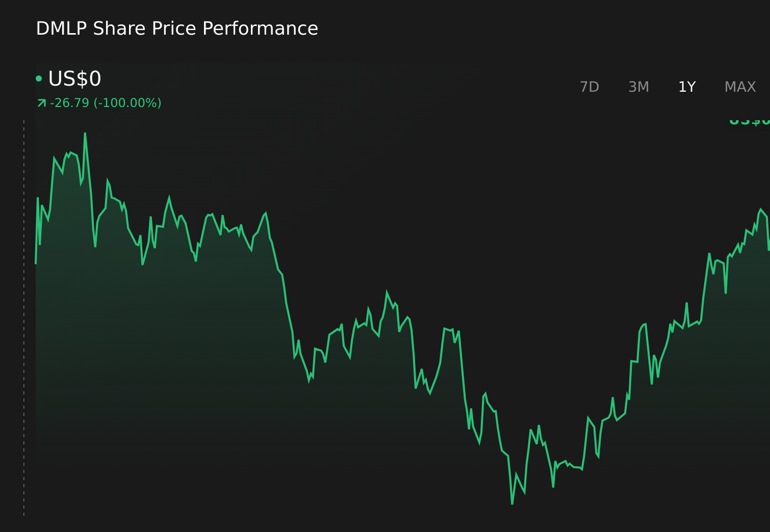Click the mid-chart peak before the steep drop
This screenshot has height=532, width=770.
point(265,214)
